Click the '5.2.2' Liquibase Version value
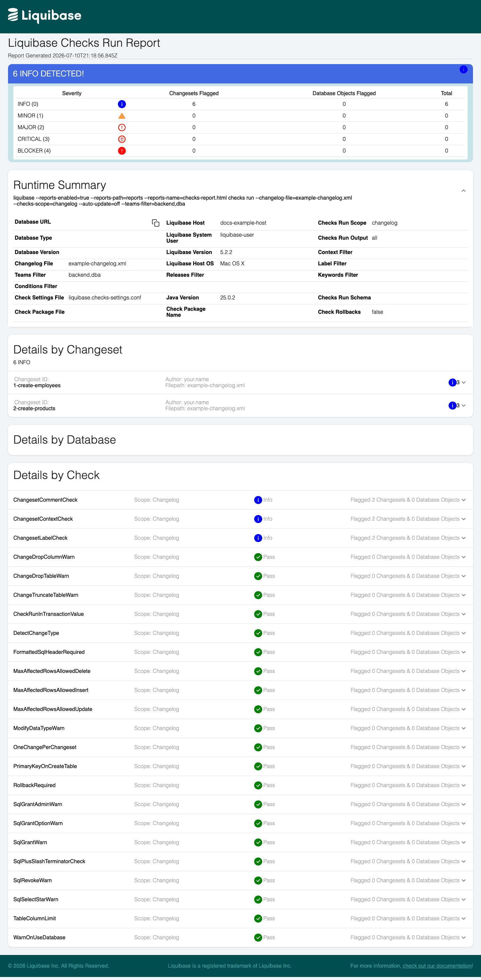Image resolution: width=481 pixels, height=980 pixels. tap(226, 252)
